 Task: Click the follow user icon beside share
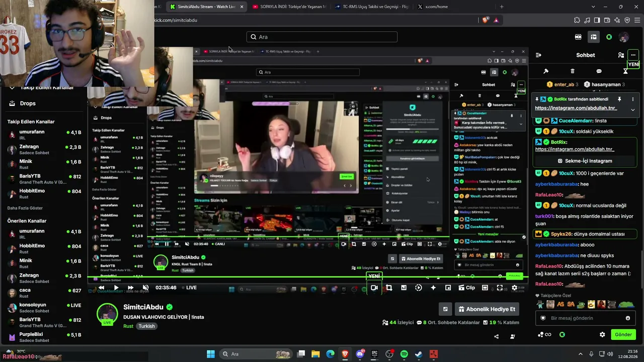tap(513, 336)
